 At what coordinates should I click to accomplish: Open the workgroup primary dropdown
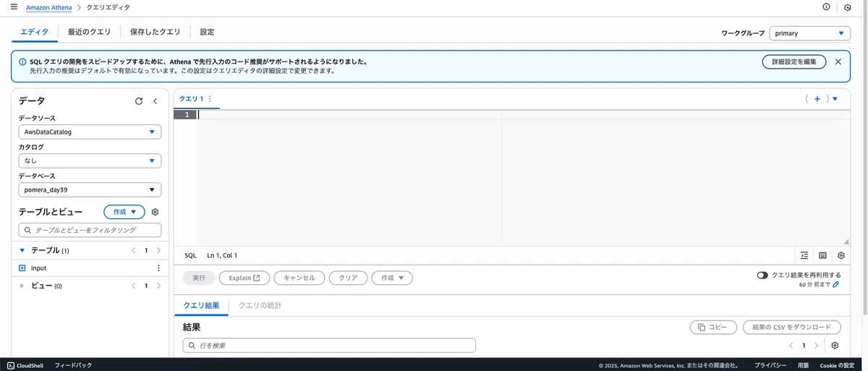coord(809,33)
